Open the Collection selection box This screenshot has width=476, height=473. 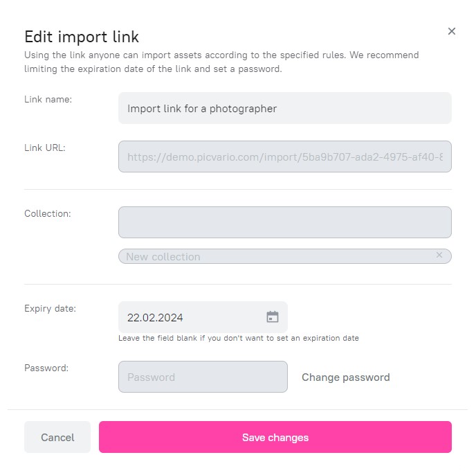[x=285, y=222]
